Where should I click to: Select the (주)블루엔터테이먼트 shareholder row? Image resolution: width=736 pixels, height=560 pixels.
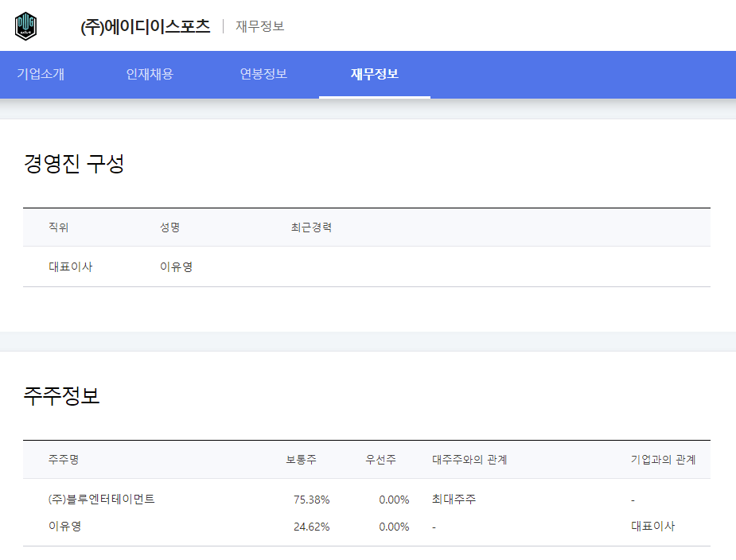(x=101, y=500)
